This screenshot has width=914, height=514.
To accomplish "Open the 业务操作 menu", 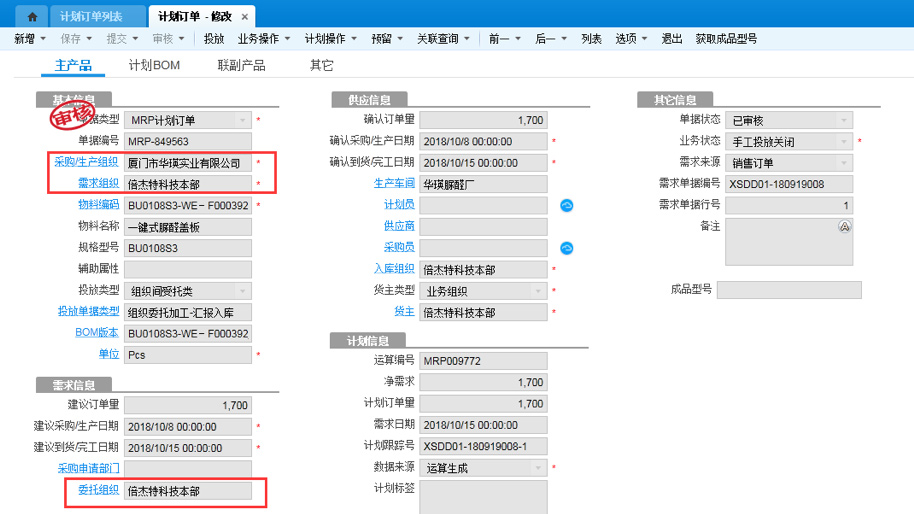I will [263, 39].
